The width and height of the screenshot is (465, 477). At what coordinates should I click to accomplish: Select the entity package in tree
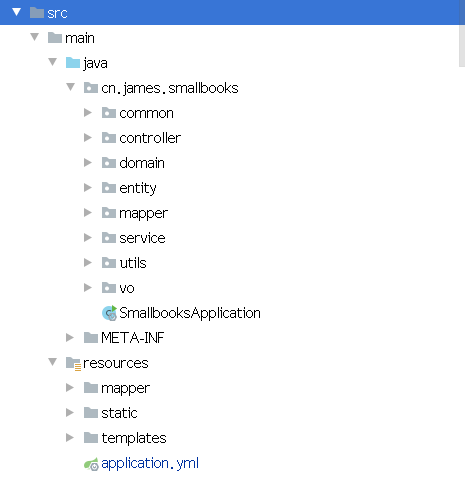tap(138, 188)
